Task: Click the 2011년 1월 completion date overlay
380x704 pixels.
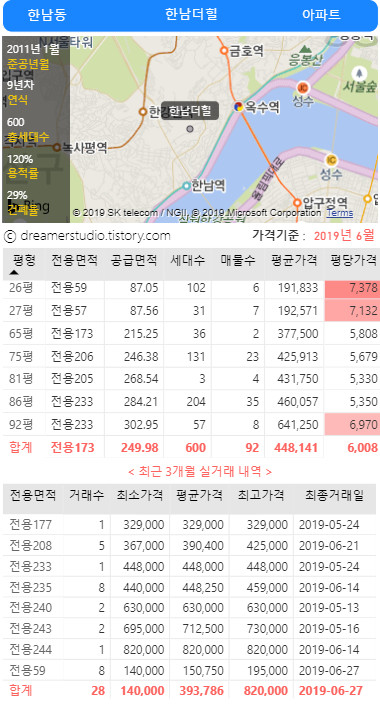Action: click(x=33, y=48)
